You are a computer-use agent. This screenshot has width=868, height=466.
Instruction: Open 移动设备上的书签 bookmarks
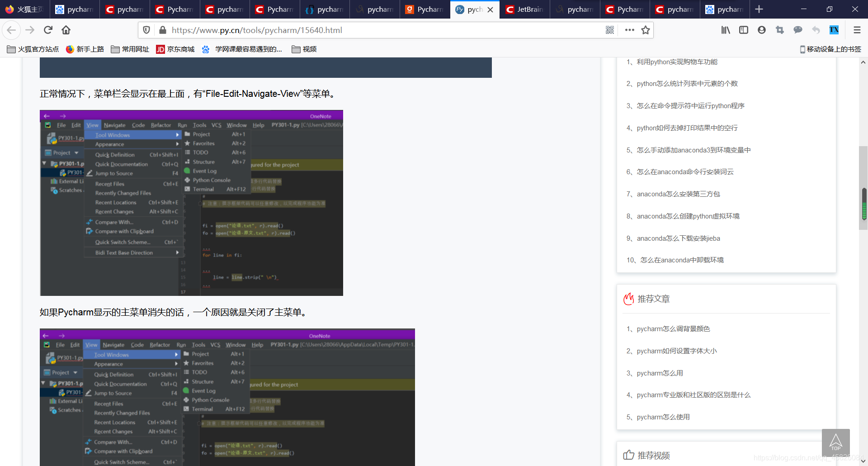[x=830, y=49]
